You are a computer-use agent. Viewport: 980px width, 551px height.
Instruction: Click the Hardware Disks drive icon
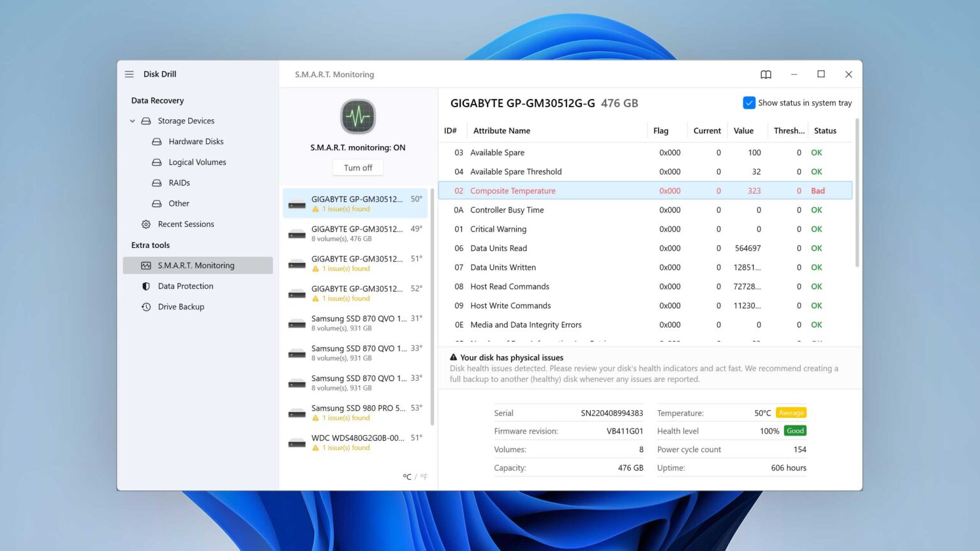(157, 142)
